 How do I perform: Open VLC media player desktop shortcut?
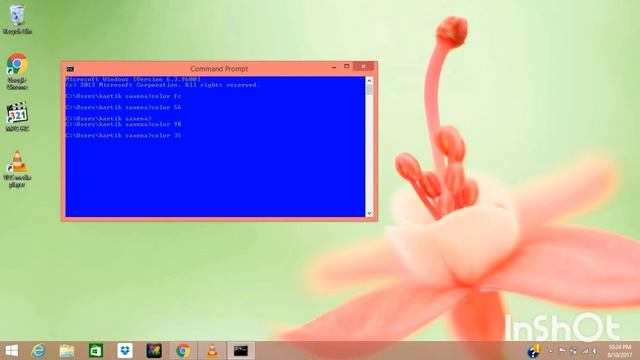click(17, 169)
